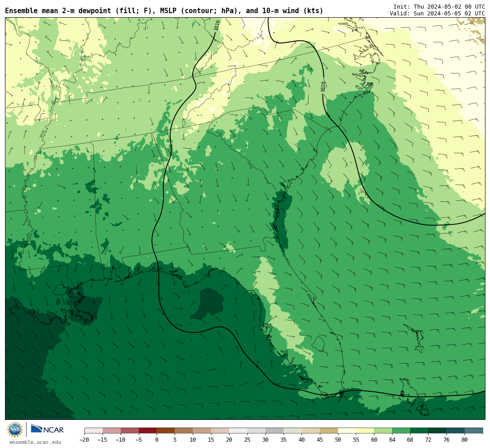Click the 68 to 72 dark green swatch
This screenshot has width=490, height=448.
pyautogui.click(x=420, y=431)
